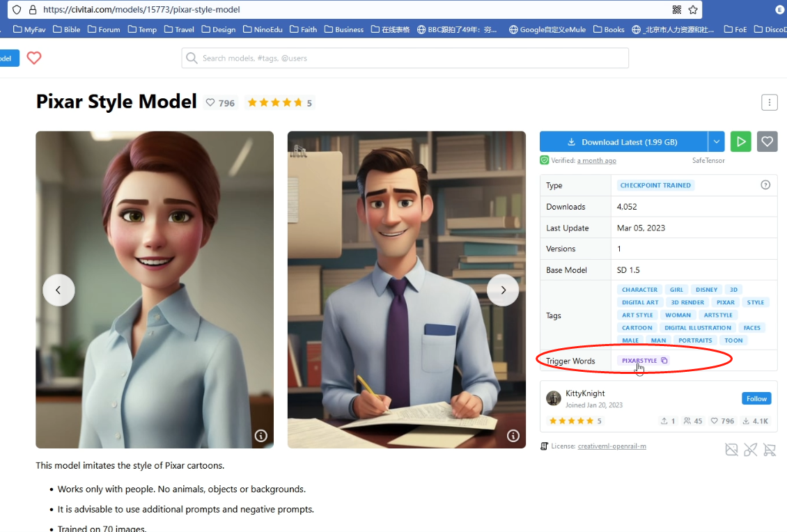Open the three-dot options menu
Viewport: 787px width, 532px height.
(769, 102)
